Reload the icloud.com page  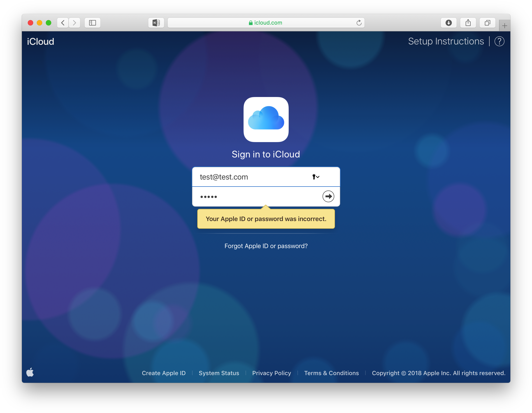359,23
